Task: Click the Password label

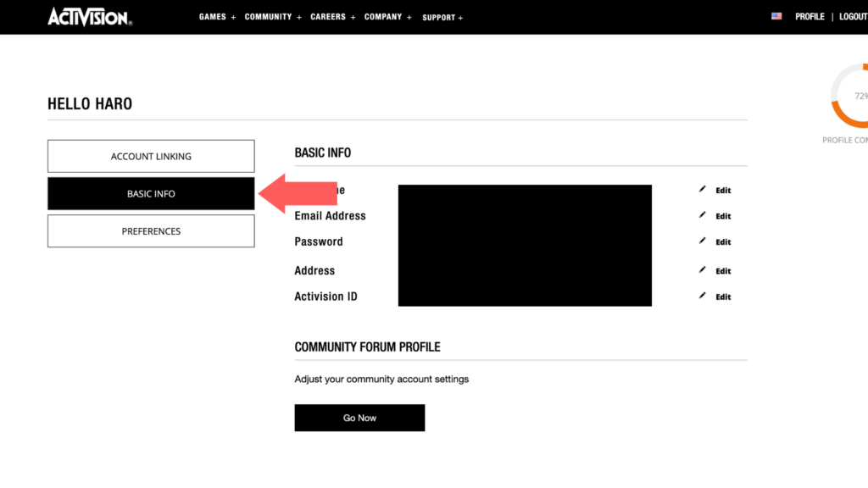Action: [x=319, y=241]
